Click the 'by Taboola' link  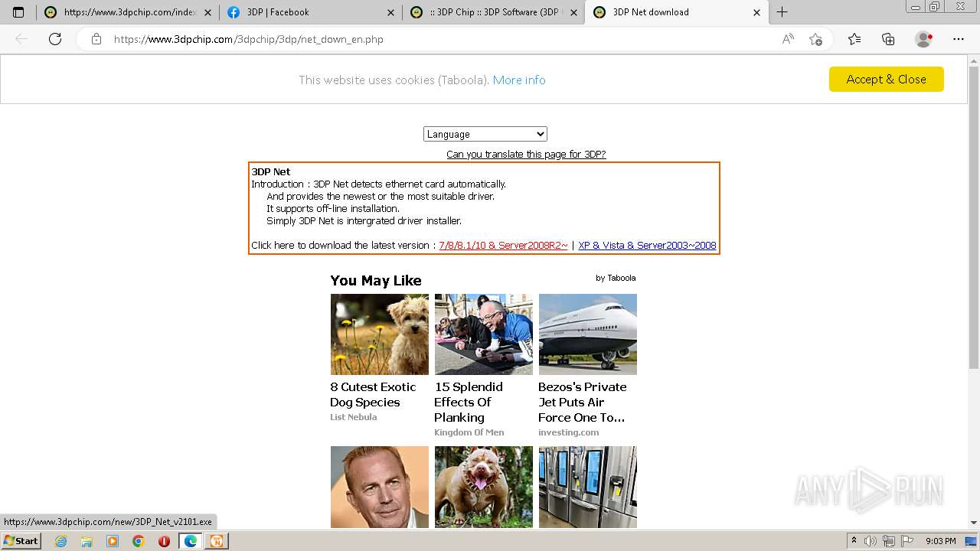(616, 278)
